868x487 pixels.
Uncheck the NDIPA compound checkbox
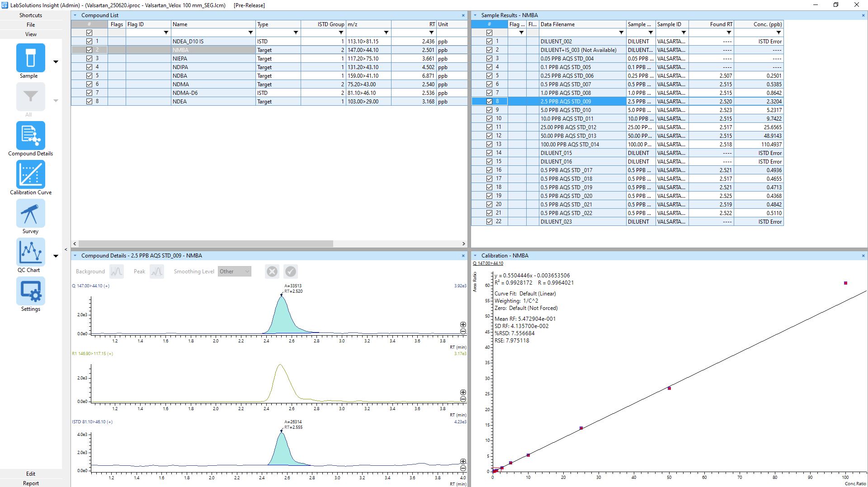click(x=89, y=67)
